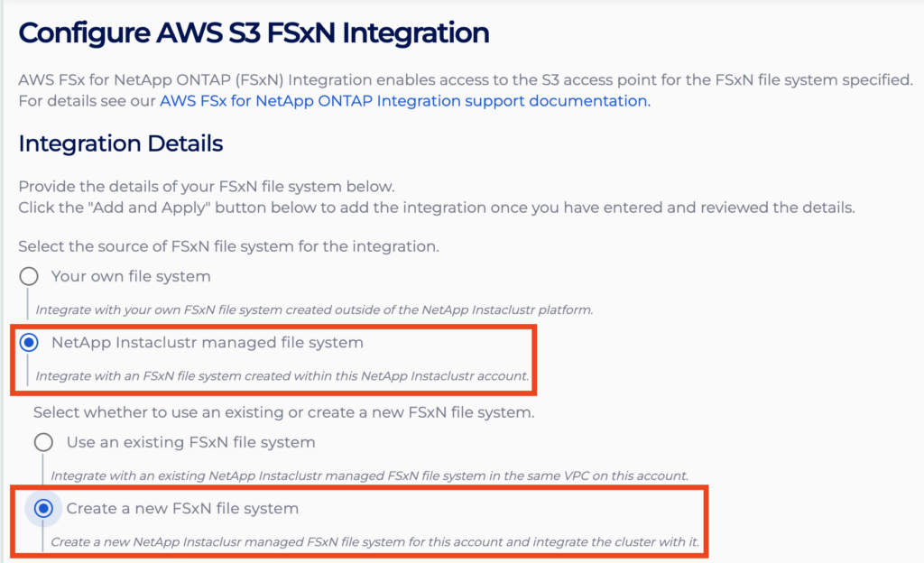
Task: Choose the NetApp Instaclustr managed file system radio
Action: [29, 343]
